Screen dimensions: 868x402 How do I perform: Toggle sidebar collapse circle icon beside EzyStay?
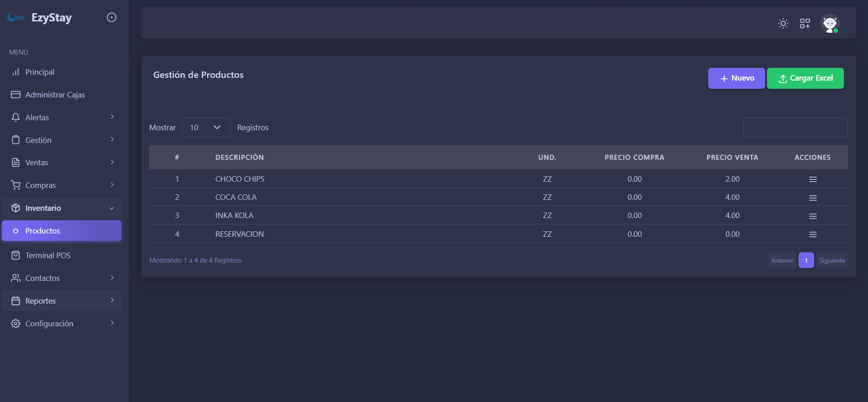(x=112, y=17)
